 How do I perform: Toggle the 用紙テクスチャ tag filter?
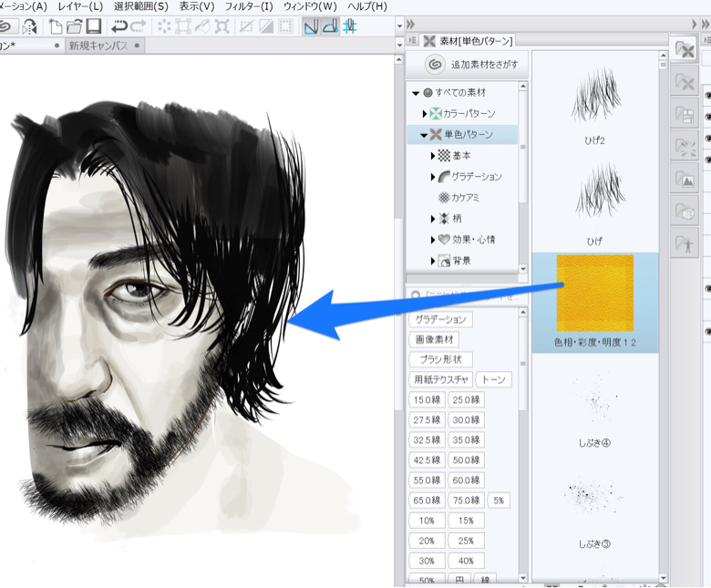pyautogui.click(x=441, y=379)
